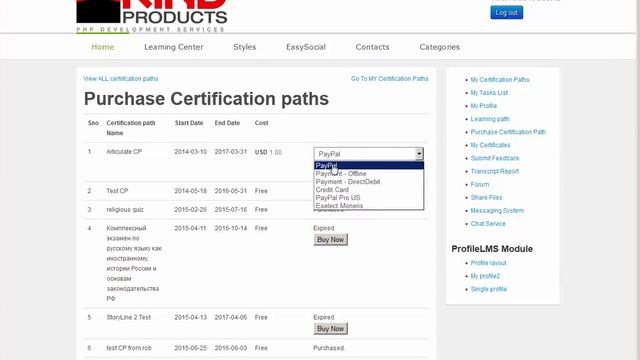Viewport: 640px width, 360px height.
Task: Open Transcript Report sidebar link
Action: 495,171
